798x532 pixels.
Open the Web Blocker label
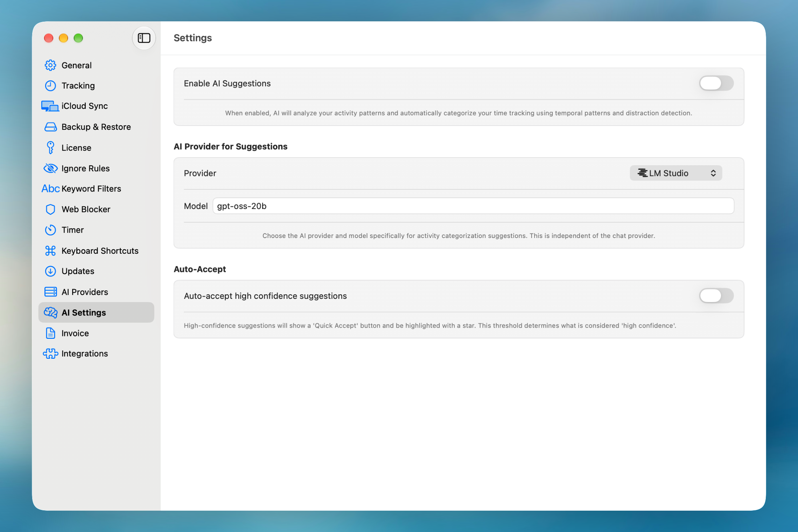coord(86,209)
